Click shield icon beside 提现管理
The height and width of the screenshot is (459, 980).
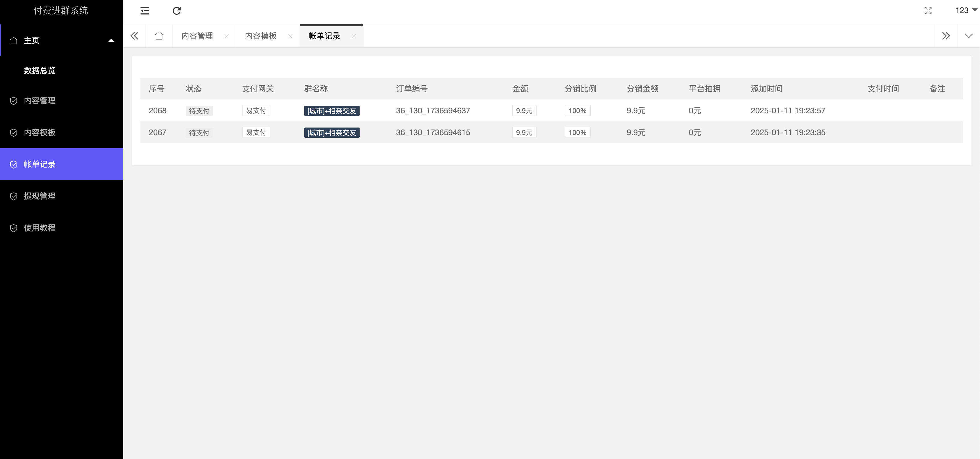tap(14, 196)
